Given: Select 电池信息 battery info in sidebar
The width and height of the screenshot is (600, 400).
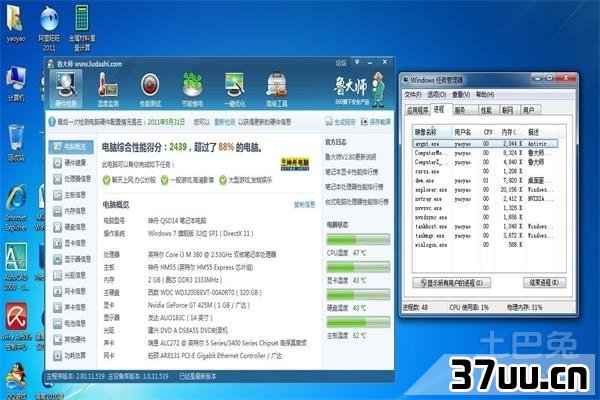Looking at the screenshot, I should click(71, 323).
